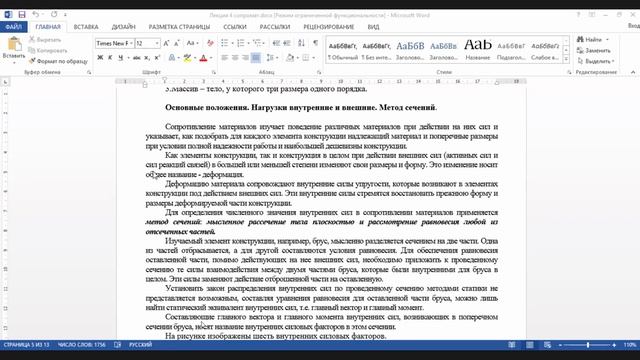
Task: Click numbered list icon
Action: (241, 43)
